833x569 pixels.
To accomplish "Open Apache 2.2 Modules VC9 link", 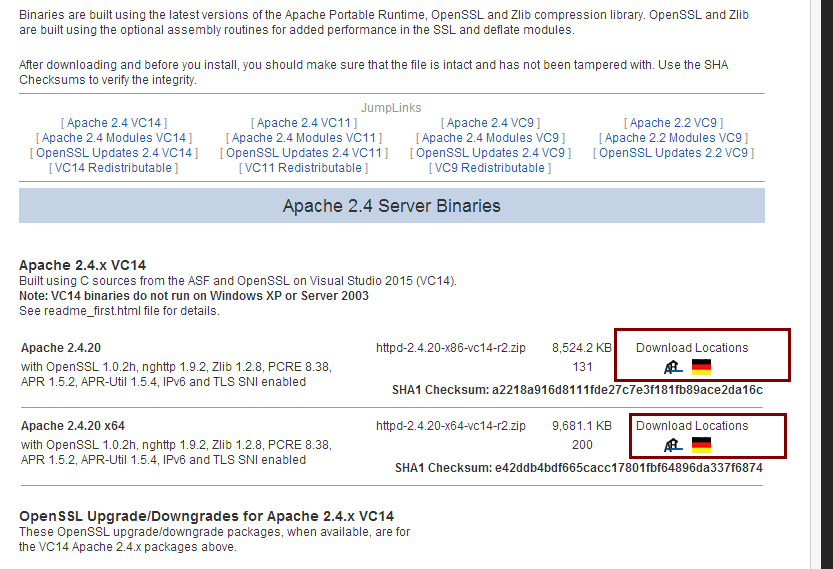I will (x=673, y=138).
